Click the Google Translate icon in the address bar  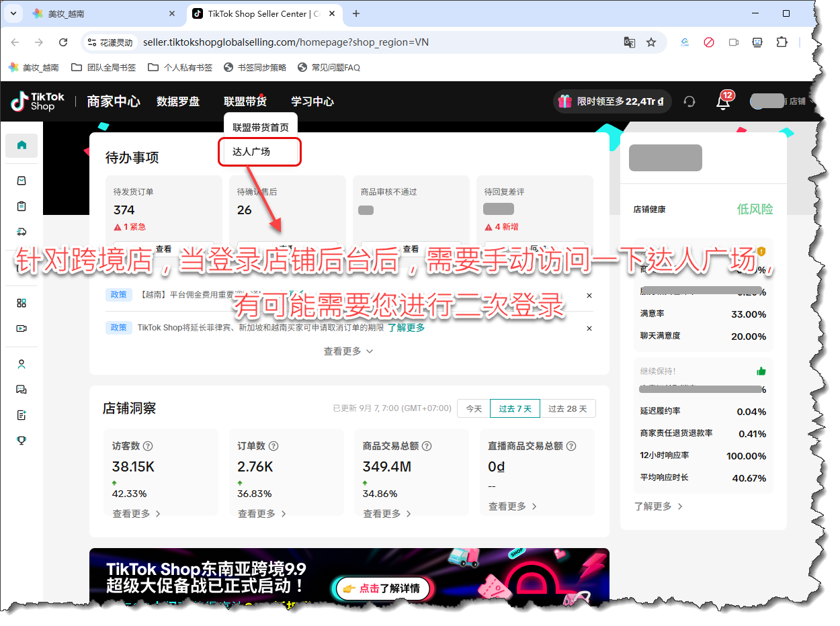click(x=629, y=42)
